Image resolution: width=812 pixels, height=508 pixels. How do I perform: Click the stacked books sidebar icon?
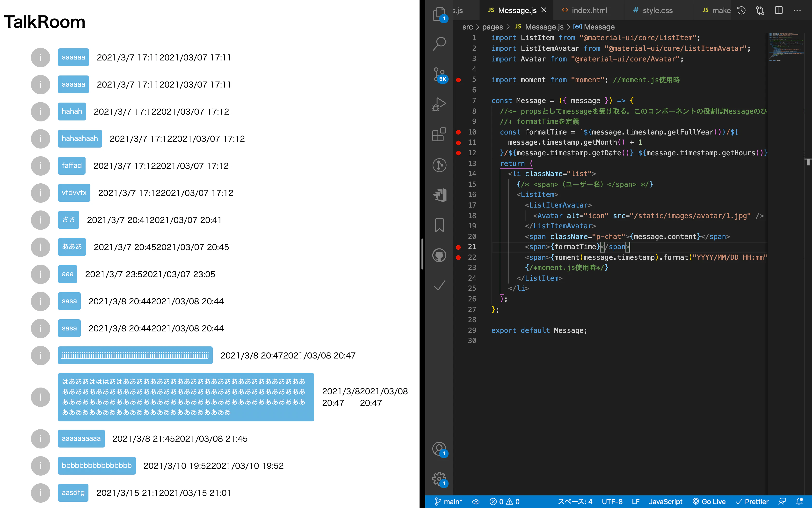point(439,195)
